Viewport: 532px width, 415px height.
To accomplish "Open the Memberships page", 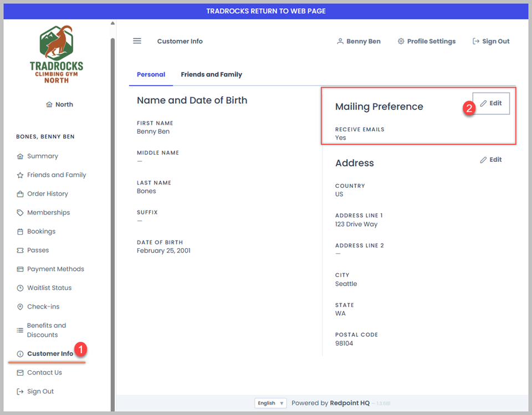I will [49, 213].
